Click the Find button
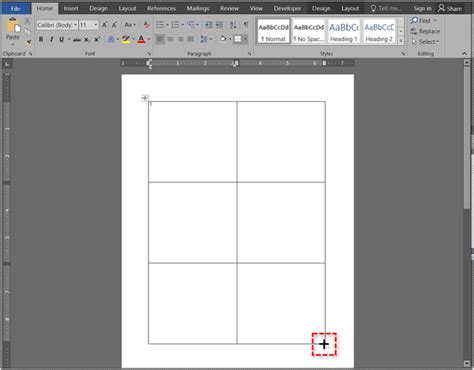This screenshot has height=370, width=474. pyautogui.click(x=421, y=21)
